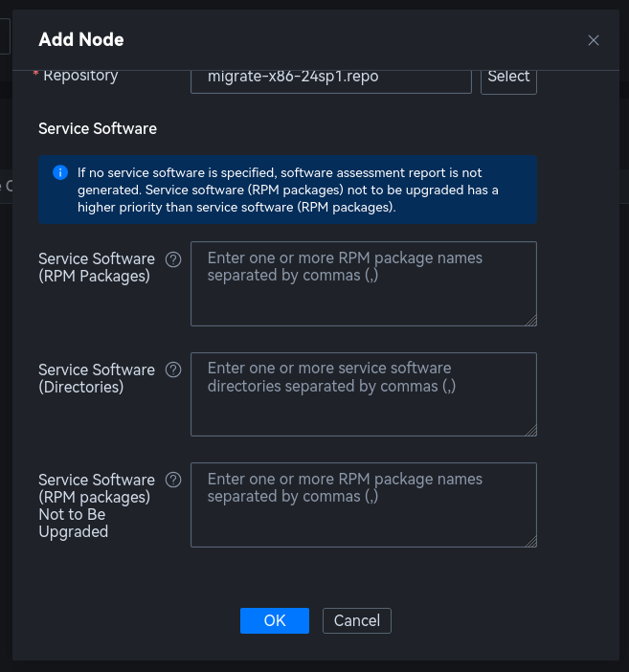Viewport: 629px width, 672px height.
Task: Confirm with the OK button
Action: 275,620
